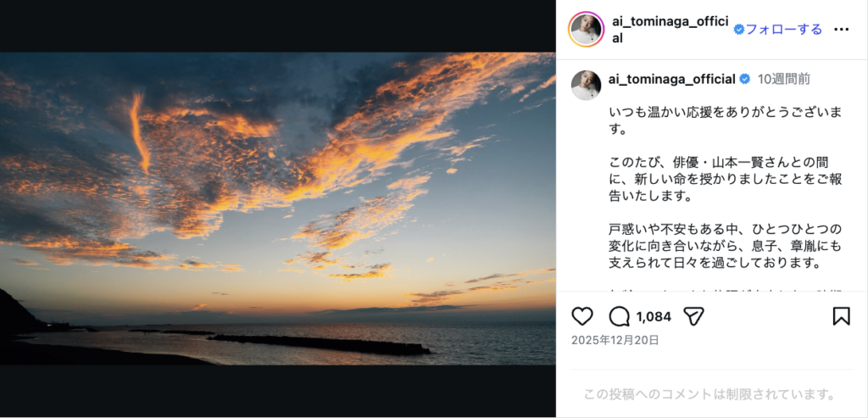Click verified badge beside header username
Viewport: 868px width, 418px height.
point(739,30)
